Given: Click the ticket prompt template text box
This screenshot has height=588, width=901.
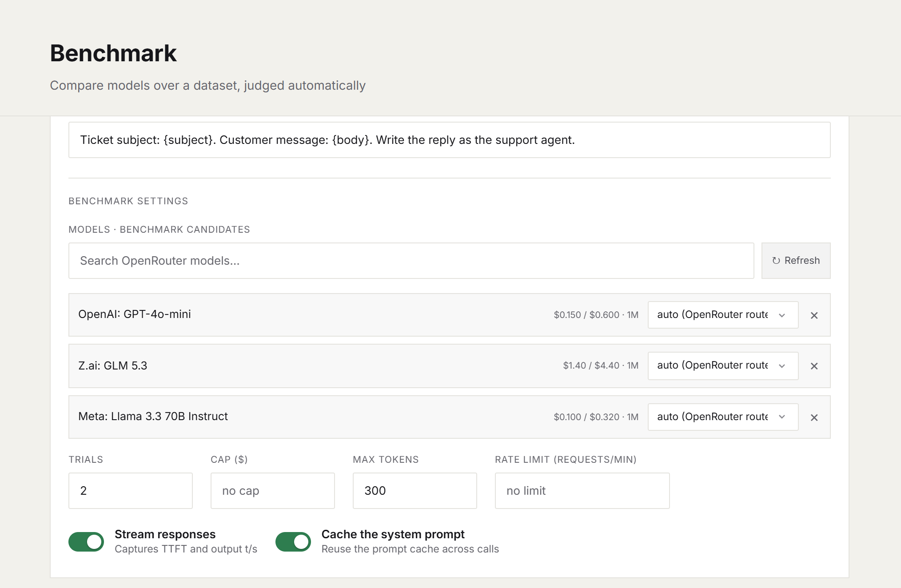Looking at the screenshot, I should (449, 140).
